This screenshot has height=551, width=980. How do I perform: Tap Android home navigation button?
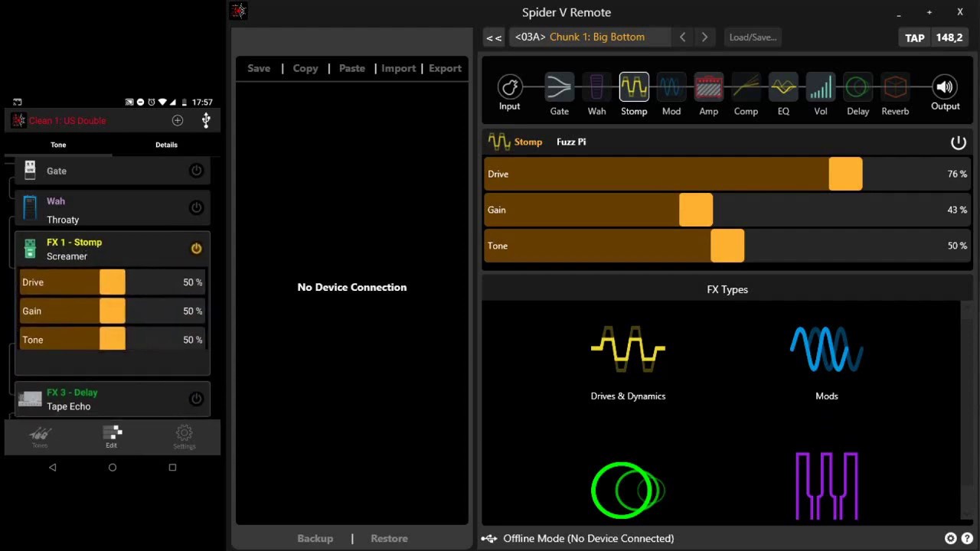(113, 467)
